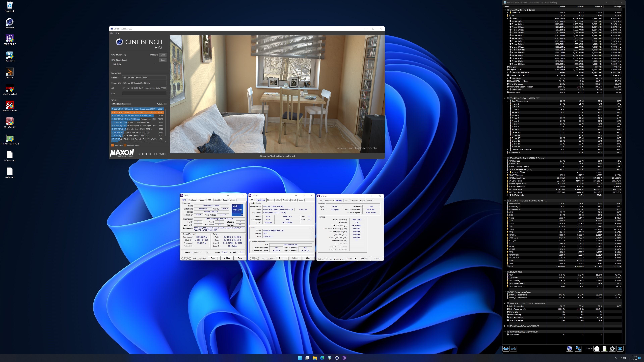Screen dimensions: 644x362
Task: Open Socket #1 selection dropdown
Action: pyautogui.click(x=201, y=252)
